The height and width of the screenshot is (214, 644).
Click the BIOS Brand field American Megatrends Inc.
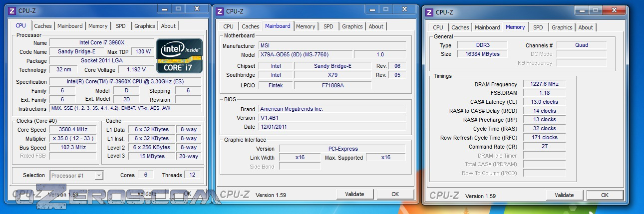click(332, 109)
